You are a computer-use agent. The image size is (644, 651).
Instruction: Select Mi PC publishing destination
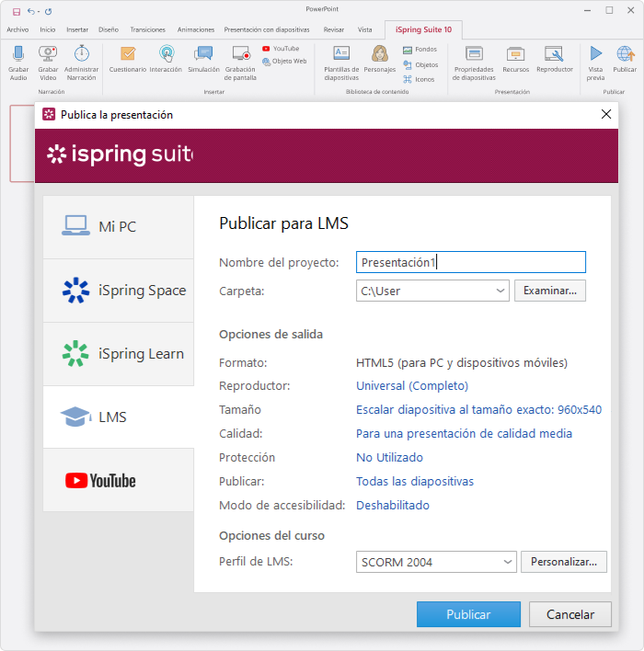[x=119, y=227]
